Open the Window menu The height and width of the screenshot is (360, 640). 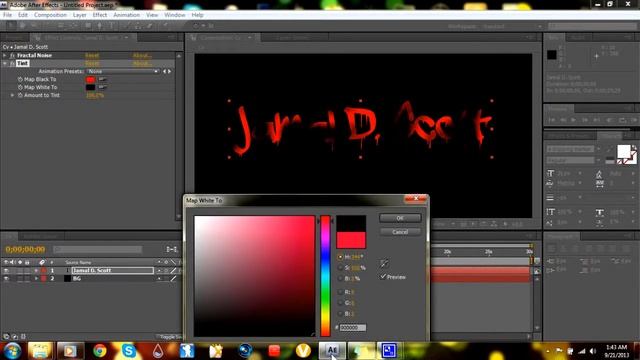[175, 15]
